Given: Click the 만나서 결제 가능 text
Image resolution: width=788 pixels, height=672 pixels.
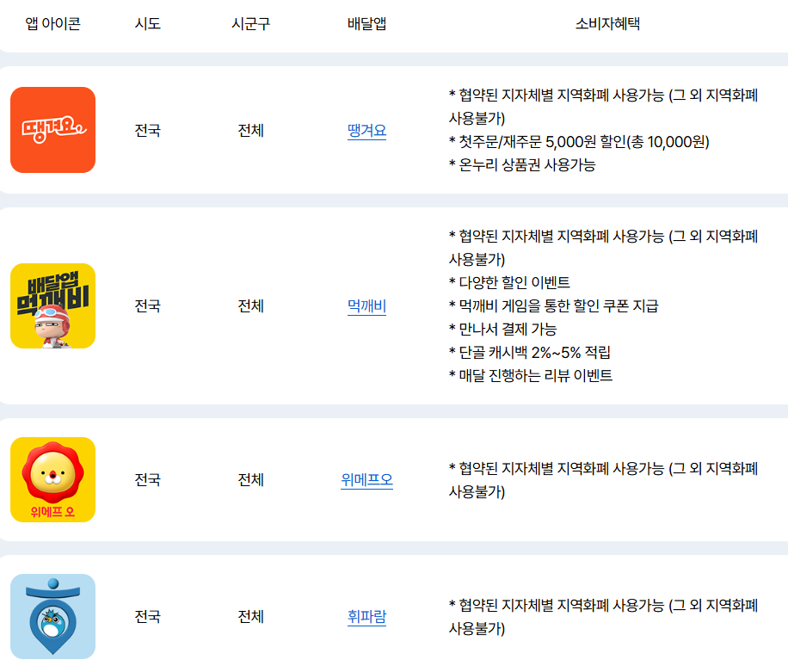Looking at the screenshot, I should tap(502, 329).
